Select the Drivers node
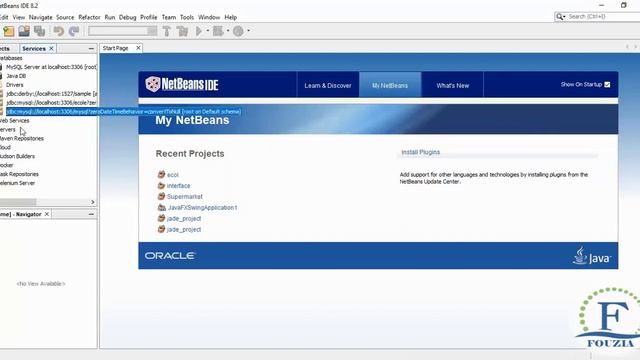This screenshot has width=640, height=360. click(x=15, y=85)
